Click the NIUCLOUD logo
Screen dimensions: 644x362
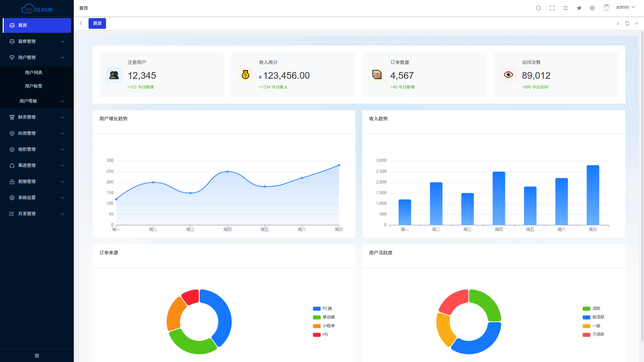[37, 9]
